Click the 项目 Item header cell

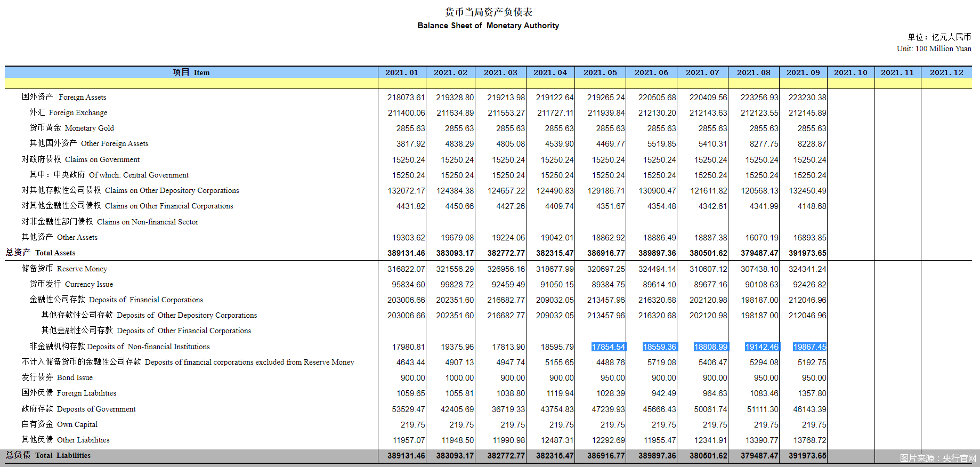[191, 73]
